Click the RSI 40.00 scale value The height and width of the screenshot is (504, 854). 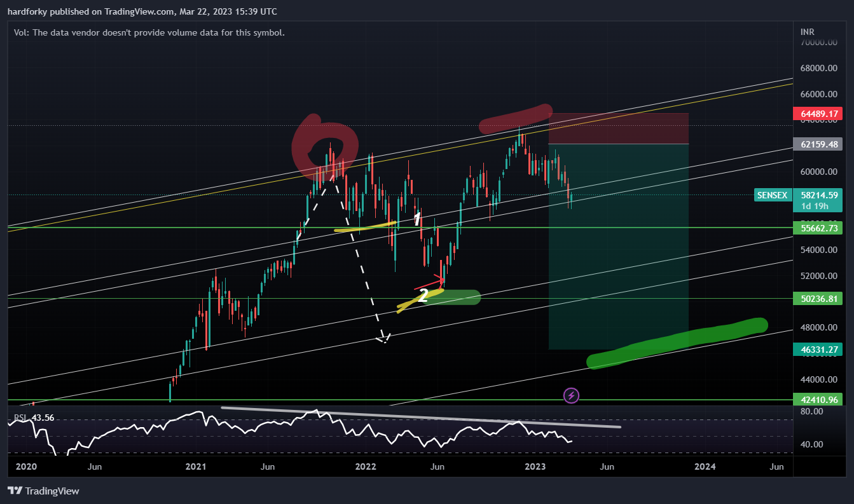(813, 444)
